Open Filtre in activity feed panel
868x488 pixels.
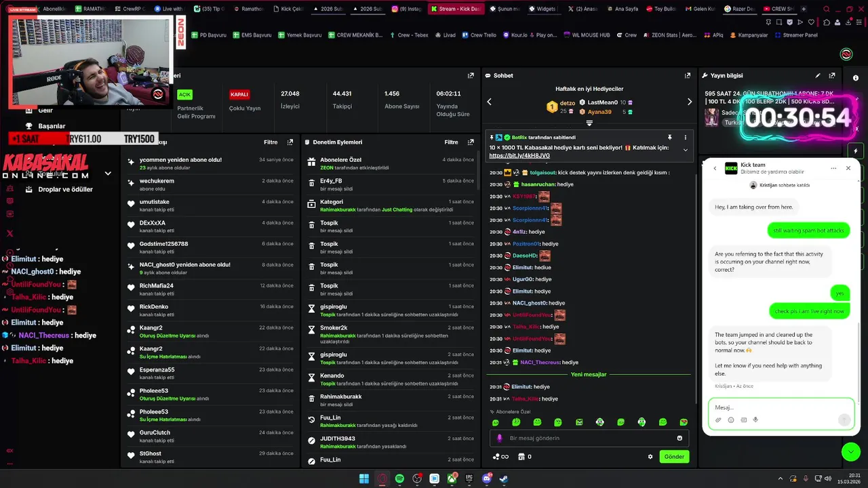coord(271,142)
